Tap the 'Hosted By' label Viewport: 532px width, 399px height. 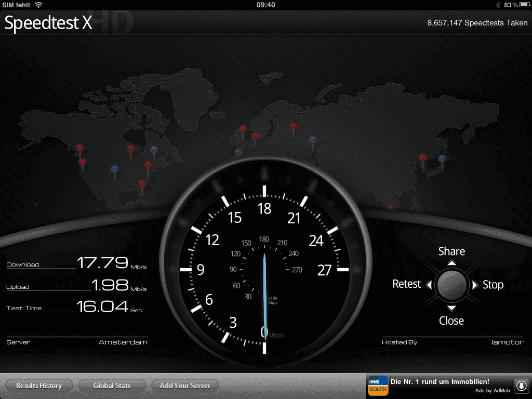(x=400, y=342)
